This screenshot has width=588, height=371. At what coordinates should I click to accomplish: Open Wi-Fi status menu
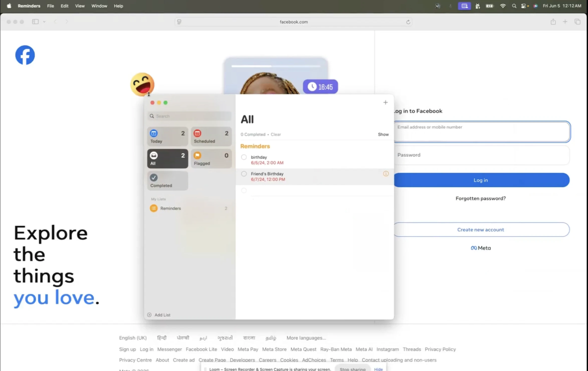pos(503,6)
